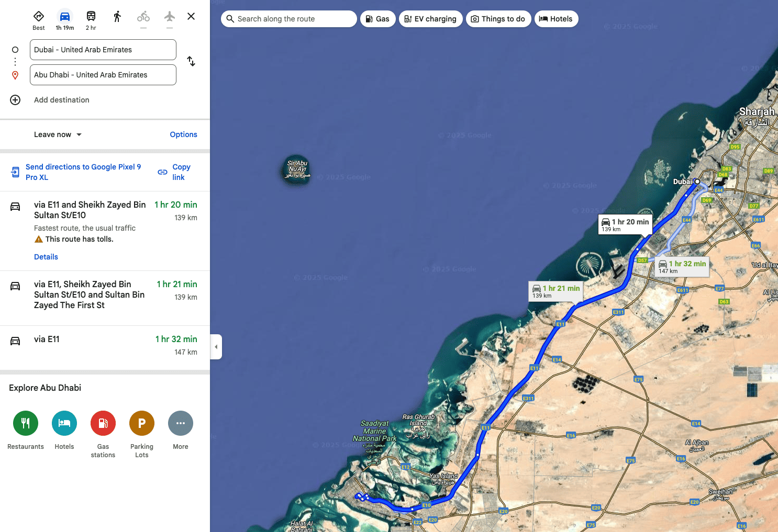Click the chain link icon
778x532 pixels.
pyautogui.click(x=163, y=172)
